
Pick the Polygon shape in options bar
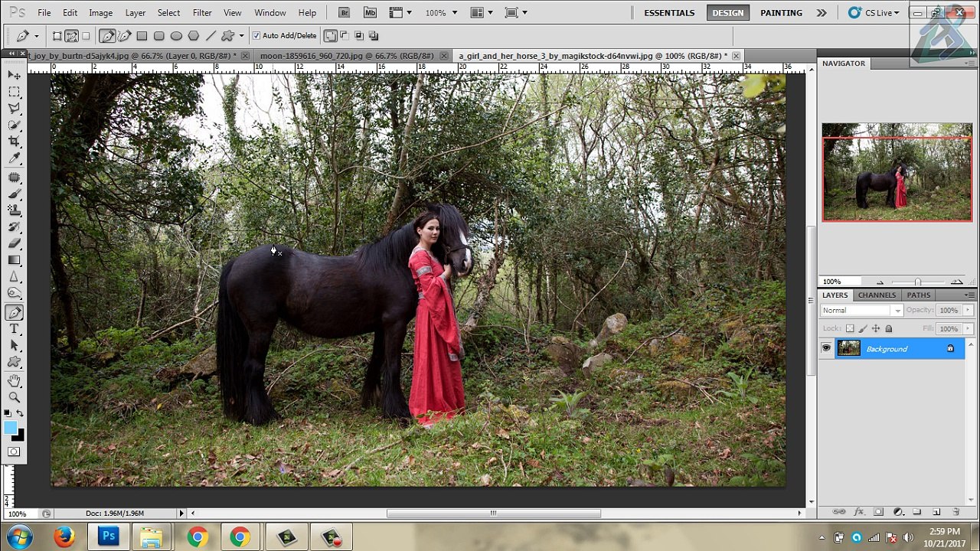(x=194, y=36)
